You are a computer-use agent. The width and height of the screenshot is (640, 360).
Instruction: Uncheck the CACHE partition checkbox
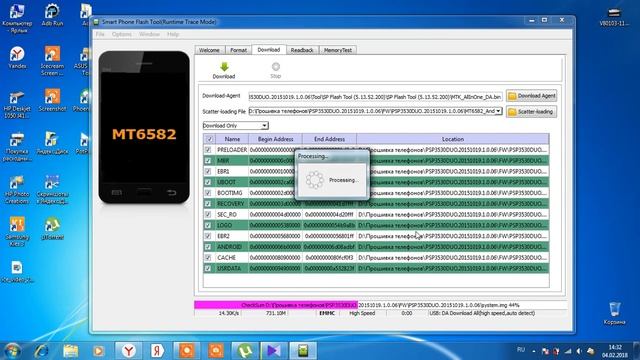(208, 258)
